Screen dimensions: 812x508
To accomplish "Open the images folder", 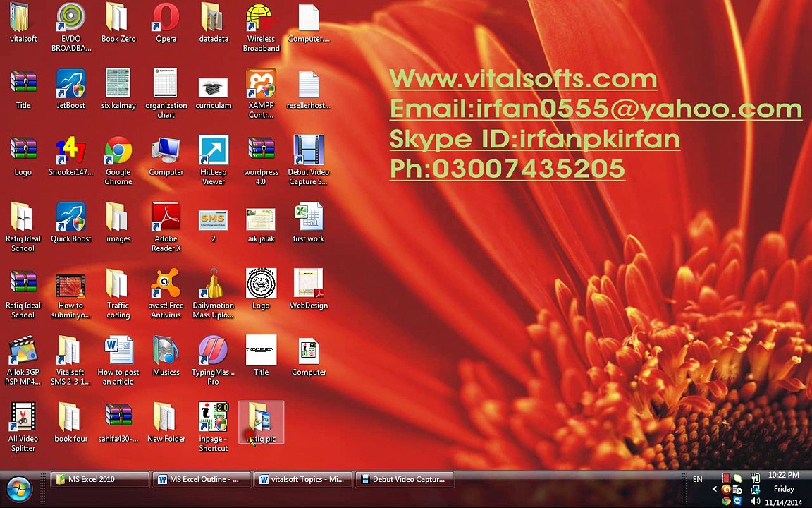I will [118, 223].
